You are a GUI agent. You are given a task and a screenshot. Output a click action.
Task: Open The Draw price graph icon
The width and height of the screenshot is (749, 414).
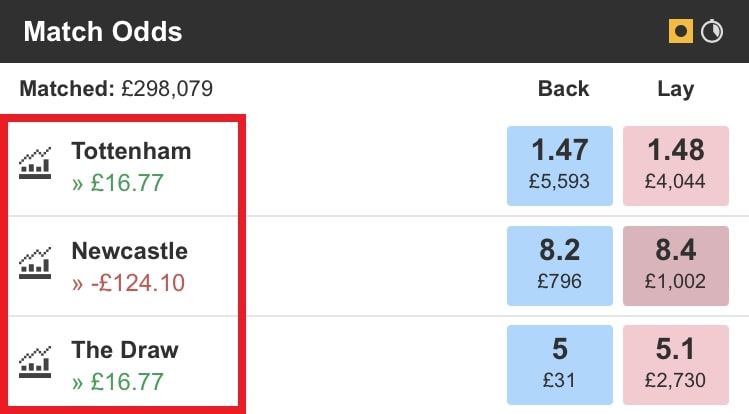point(35,363)
